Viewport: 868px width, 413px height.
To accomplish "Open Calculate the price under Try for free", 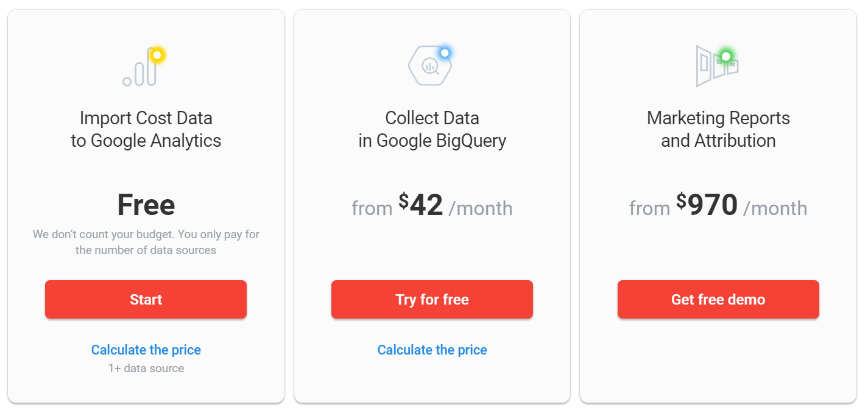I will tap(432, 350).
